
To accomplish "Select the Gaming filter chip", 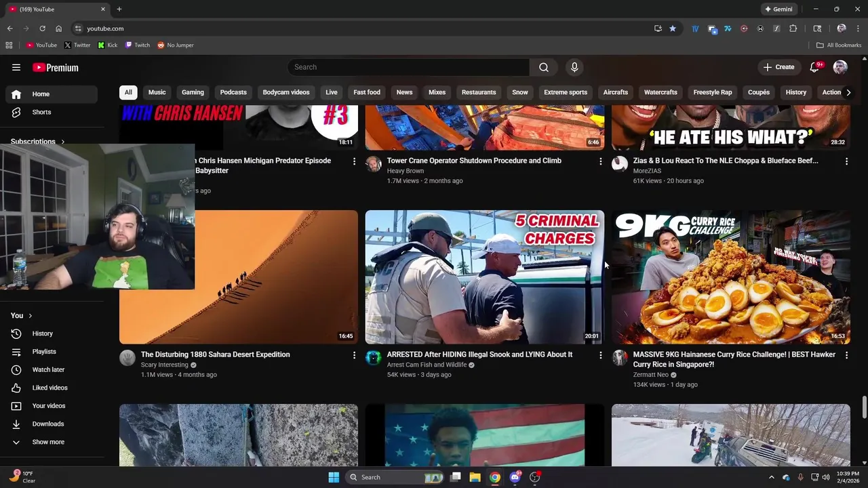I will tap(193, 92).
